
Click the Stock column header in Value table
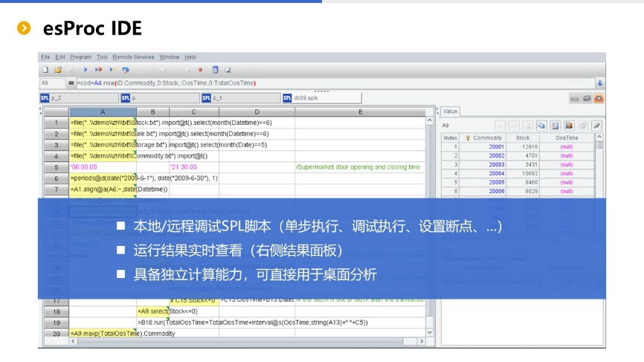pos(523,138)
